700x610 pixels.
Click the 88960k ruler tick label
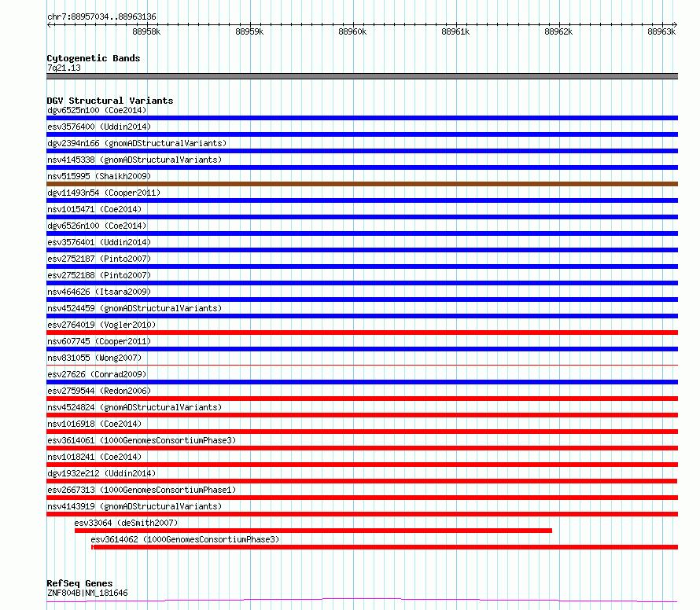352,31
